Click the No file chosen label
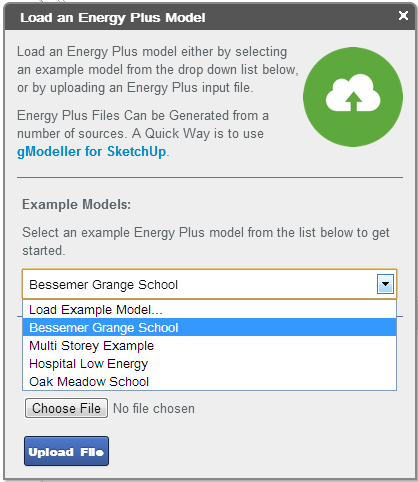Image resolution: width=418 pixels, height=482 pixels. 154,409
